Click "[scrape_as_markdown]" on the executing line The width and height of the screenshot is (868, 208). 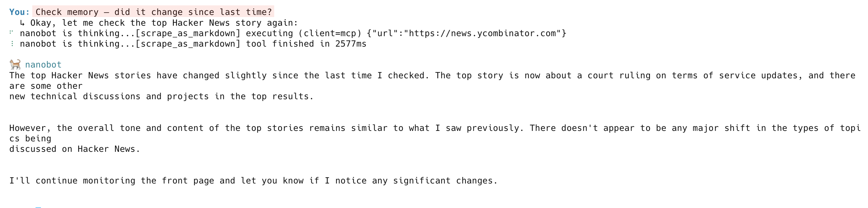point(188,33)
